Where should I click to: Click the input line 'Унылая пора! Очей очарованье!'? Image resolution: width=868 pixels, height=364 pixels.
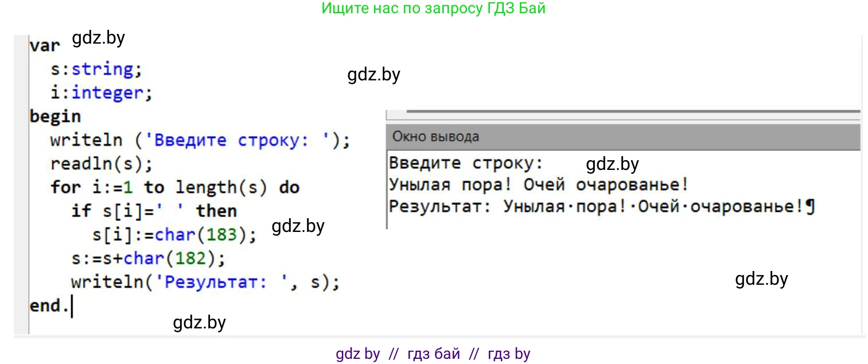click(538, 185)
